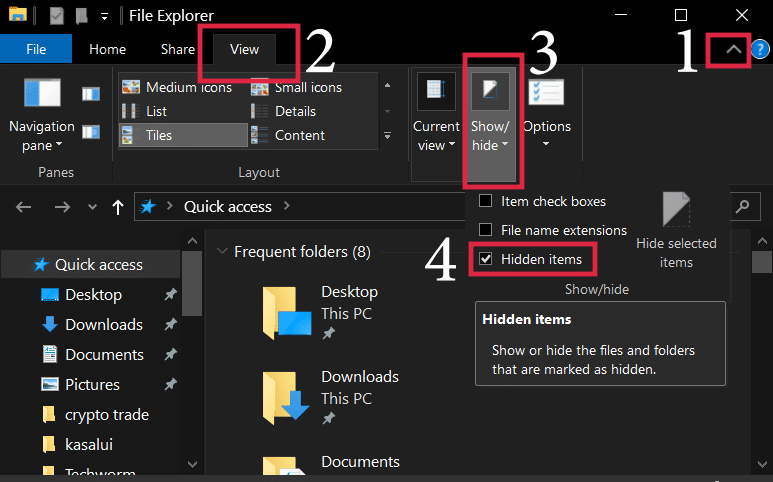The width and height of the screenshot is (773, 482).
Task: Enable Item check boxes
Action: point(486,201)
